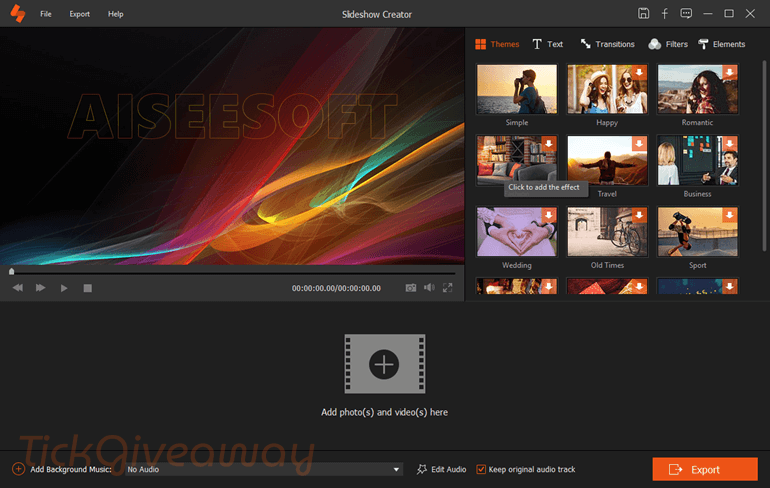This screenshot has width=770, height=488.
Task: Open the feedback chat bubble icon
Action: pos(686,14)
